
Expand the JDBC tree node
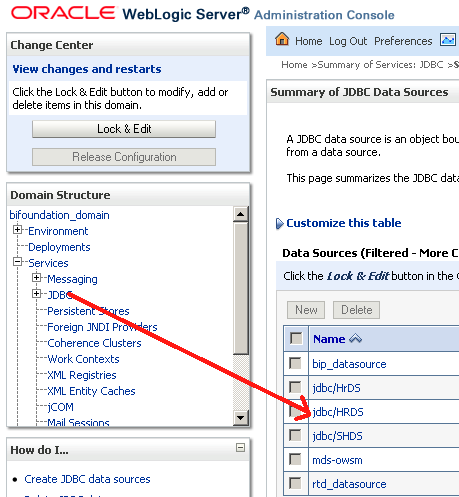(x=37, y=294)
